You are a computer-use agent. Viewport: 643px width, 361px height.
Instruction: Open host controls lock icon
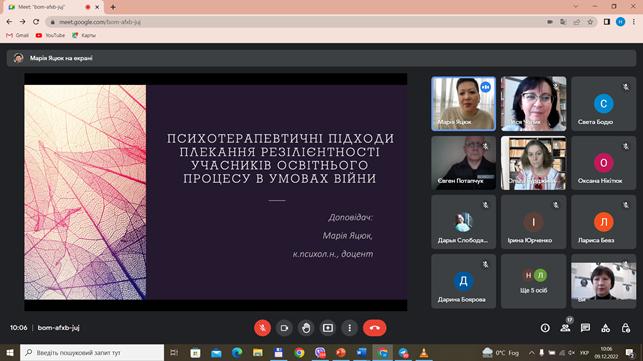[626, 328]
